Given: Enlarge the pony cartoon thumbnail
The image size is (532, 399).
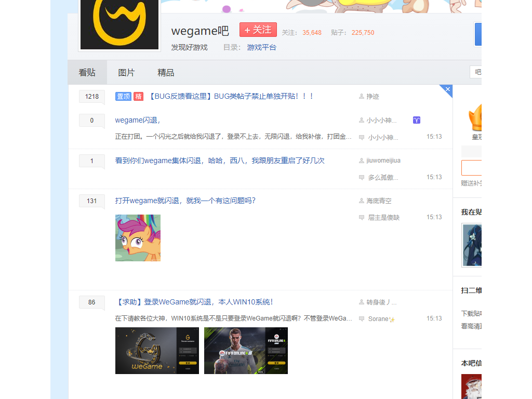Looking at the screenshot, I should (138, 238).
